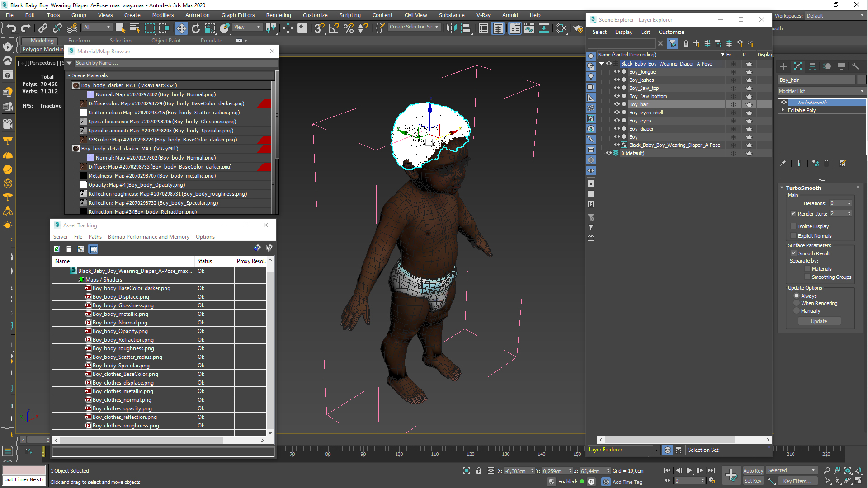Collapse the Scene Materials group

click(x=69, y=75)
